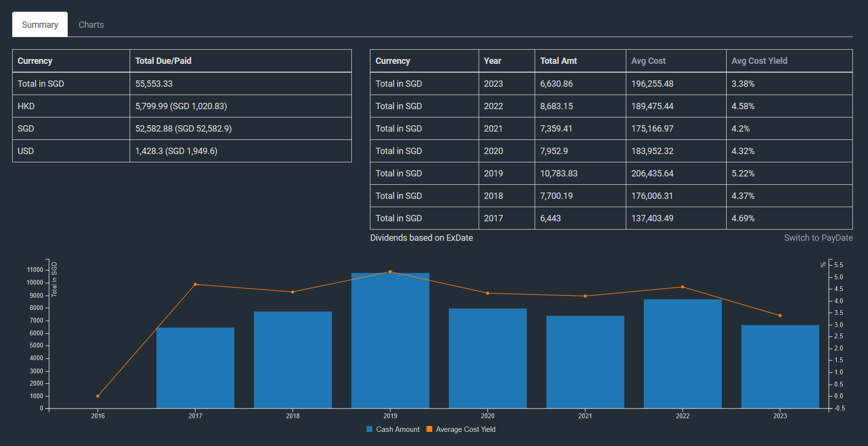This screenshot has height=446, width=868.
Task: Click the Total Due/Paid column header
Action: (x=163, y=61)
